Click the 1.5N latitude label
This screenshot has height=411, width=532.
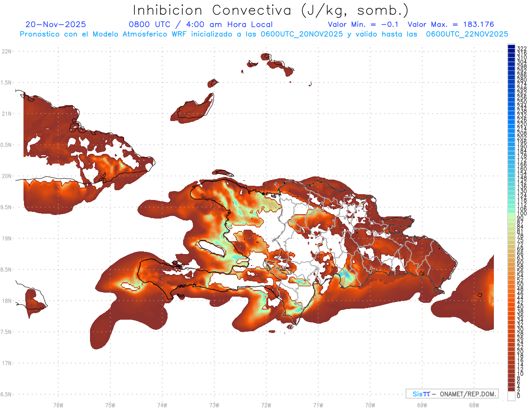(x=7, y=82)
